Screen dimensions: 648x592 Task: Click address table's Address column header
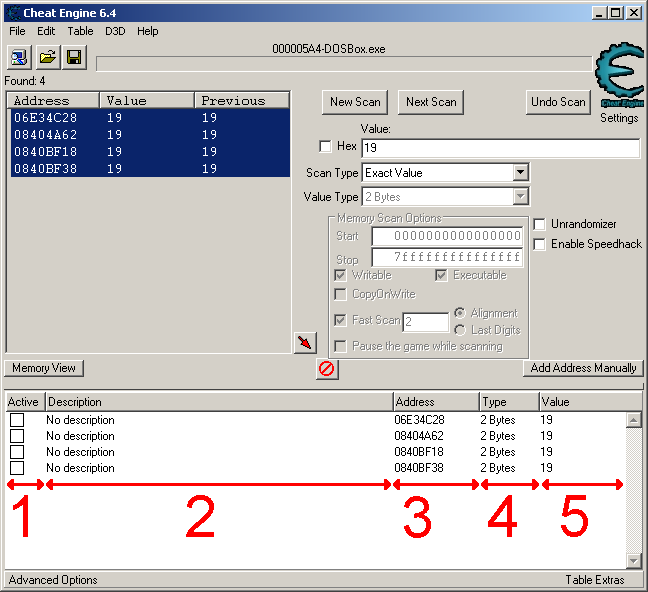tap(436, 402)
